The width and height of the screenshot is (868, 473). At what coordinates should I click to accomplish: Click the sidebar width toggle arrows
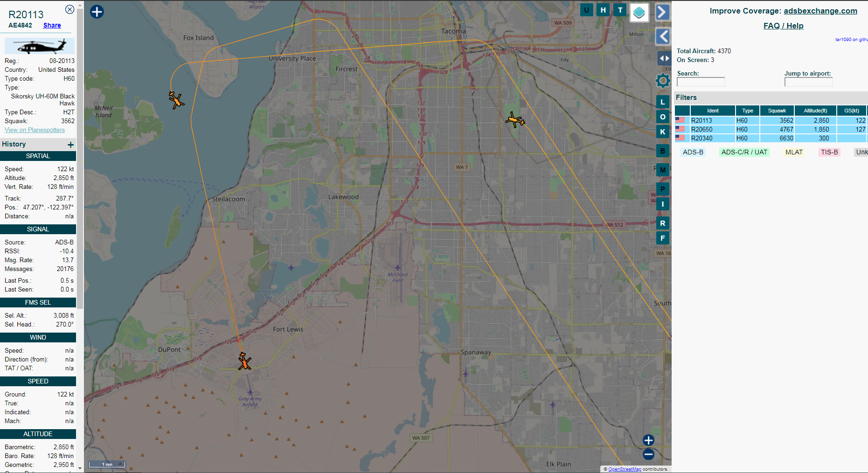pyautogui.click(x=664, y=58)
